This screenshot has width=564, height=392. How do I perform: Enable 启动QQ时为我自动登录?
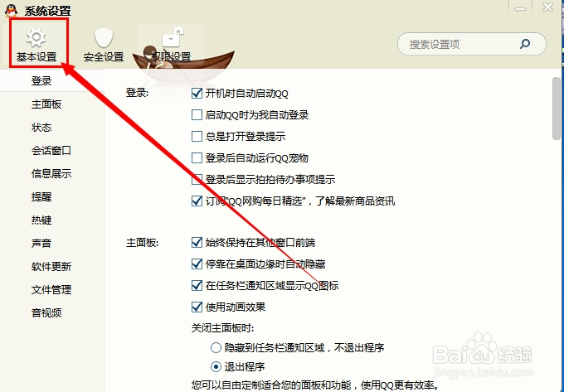197,115
